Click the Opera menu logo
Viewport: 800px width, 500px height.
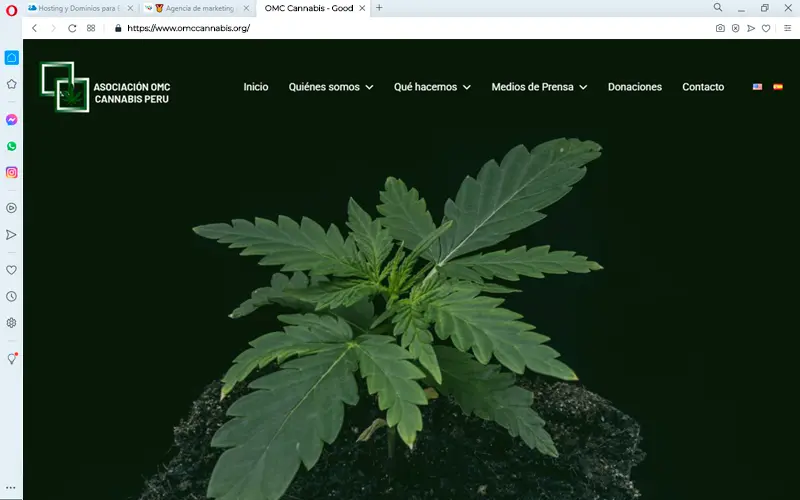pos(11,8)
